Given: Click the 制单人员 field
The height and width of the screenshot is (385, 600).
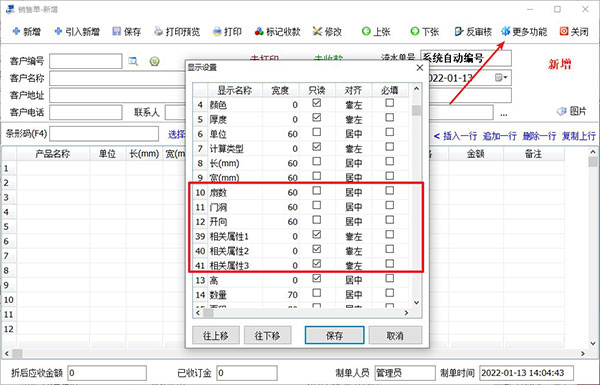Looking at the screenshot, I should 405,373.
